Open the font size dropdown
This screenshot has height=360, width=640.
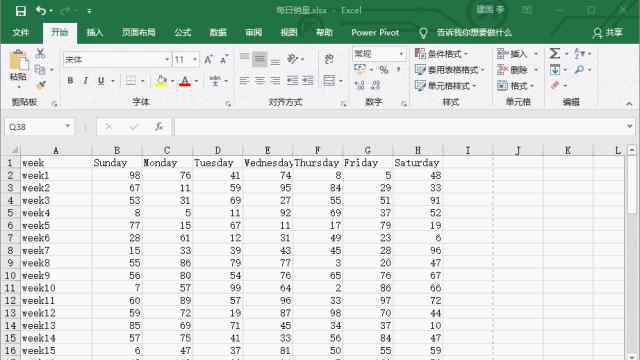195,60
